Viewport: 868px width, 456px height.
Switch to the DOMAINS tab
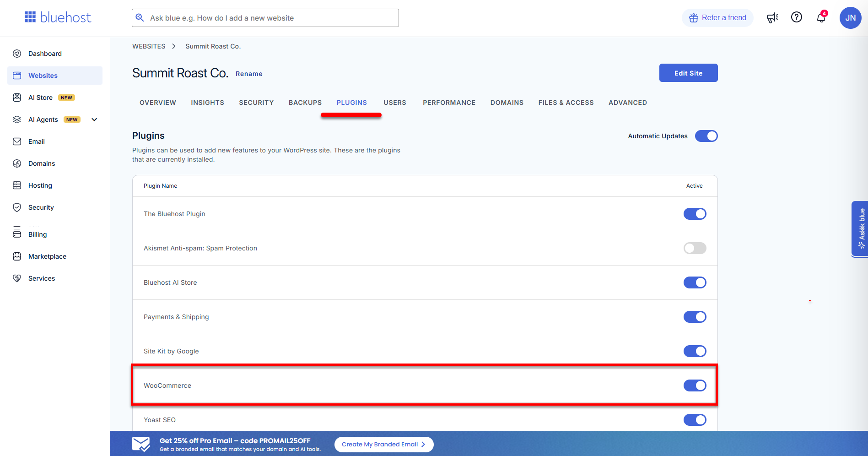tap(507, 103)
